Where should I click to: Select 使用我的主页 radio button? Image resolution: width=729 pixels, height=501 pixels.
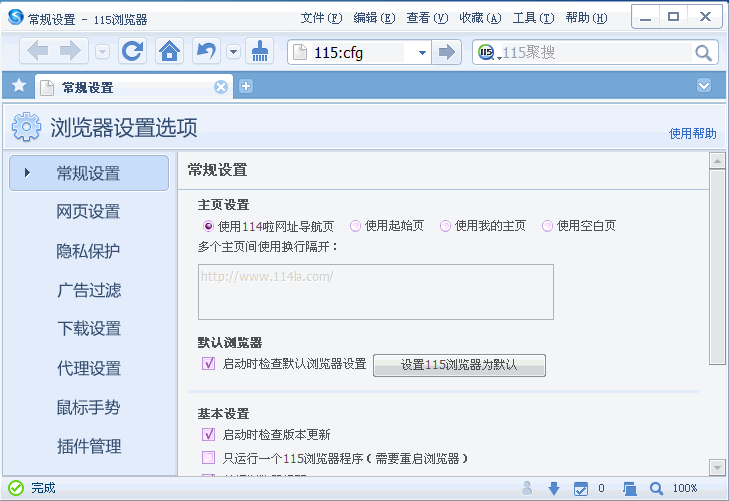tap(445, 226)
